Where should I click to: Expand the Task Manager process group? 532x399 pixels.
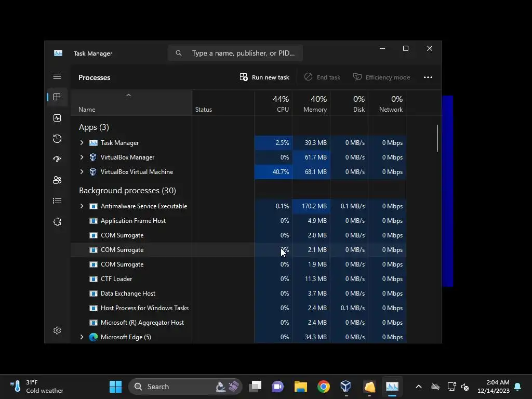coord(82,143)
